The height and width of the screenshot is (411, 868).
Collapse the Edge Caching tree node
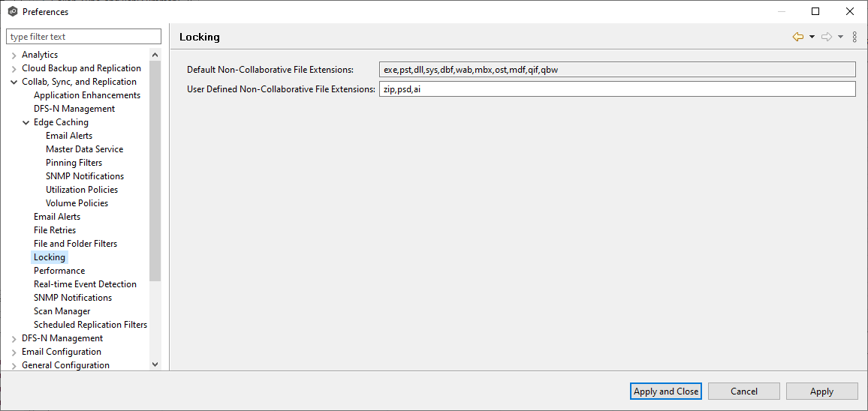[x=26, y=122]
